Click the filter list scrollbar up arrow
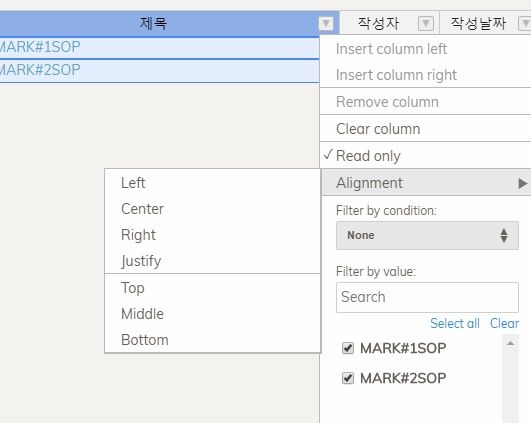This screenshot has width=531, height=423. [x=510, y=343]
